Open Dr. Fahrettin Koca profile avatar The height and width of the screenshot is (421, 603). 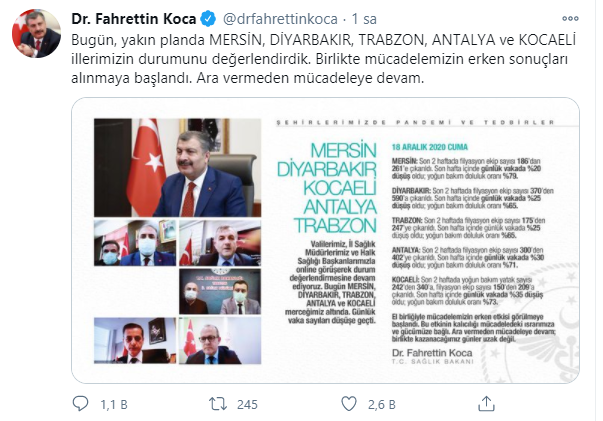point(37,33)
